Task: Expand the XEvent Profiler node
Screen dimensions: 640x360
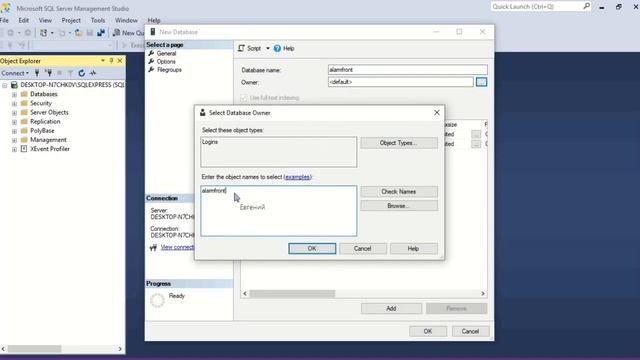Action: click(14, 149)
